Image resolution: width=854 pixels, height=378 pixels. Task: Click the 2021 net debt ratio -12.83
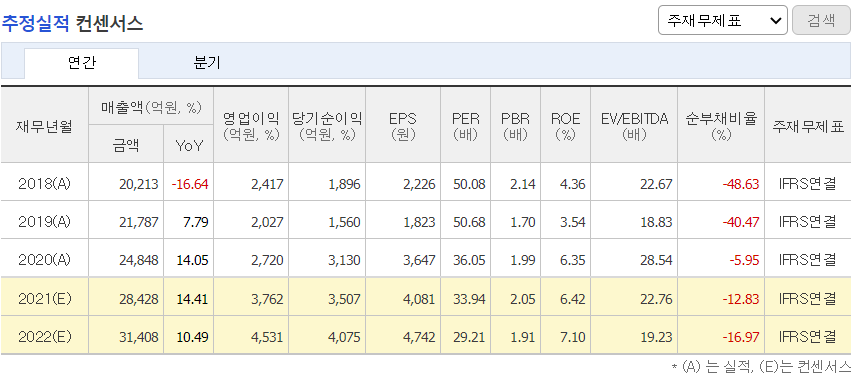click(x=741, y=298)
